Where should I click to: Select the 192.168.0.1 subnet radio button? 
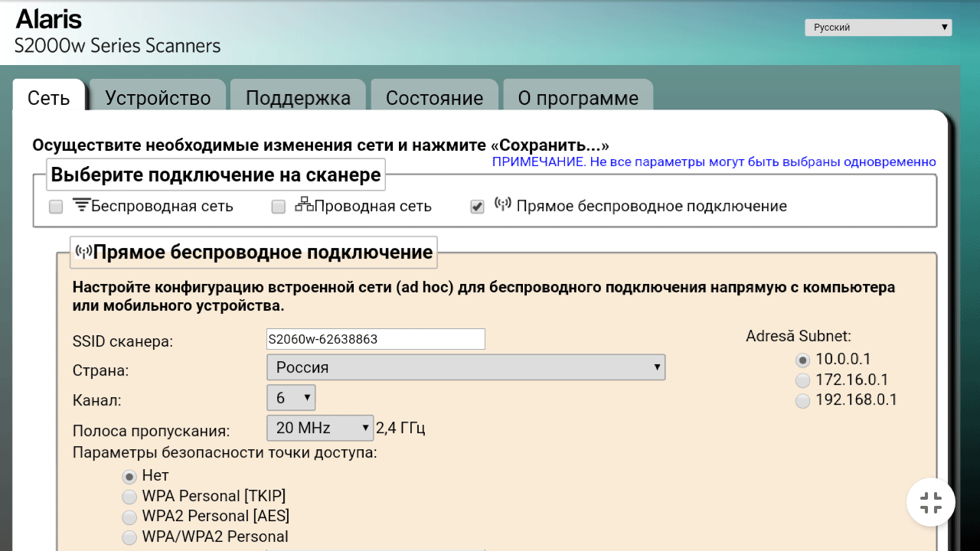802,401
